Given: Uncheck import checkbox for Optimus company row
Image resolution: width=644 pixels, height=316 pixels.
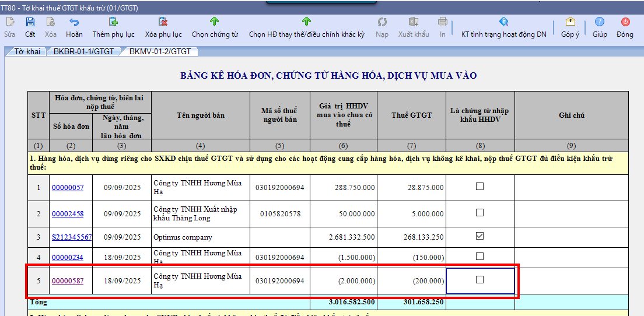Looking at the screenshot, I should 480,236.
